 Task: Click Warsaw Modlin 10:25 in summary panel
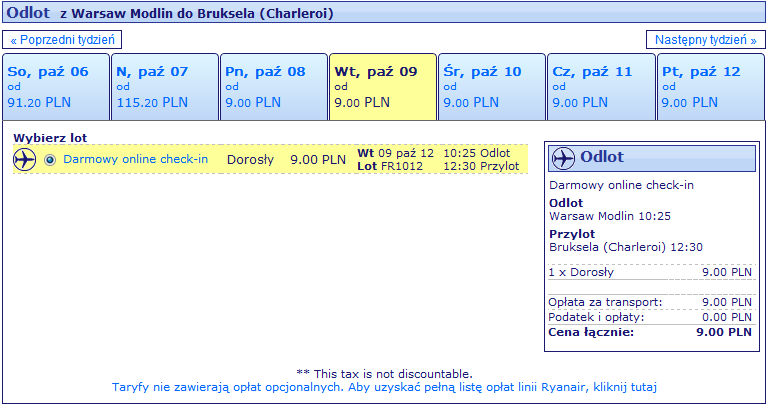pos(610,216)
